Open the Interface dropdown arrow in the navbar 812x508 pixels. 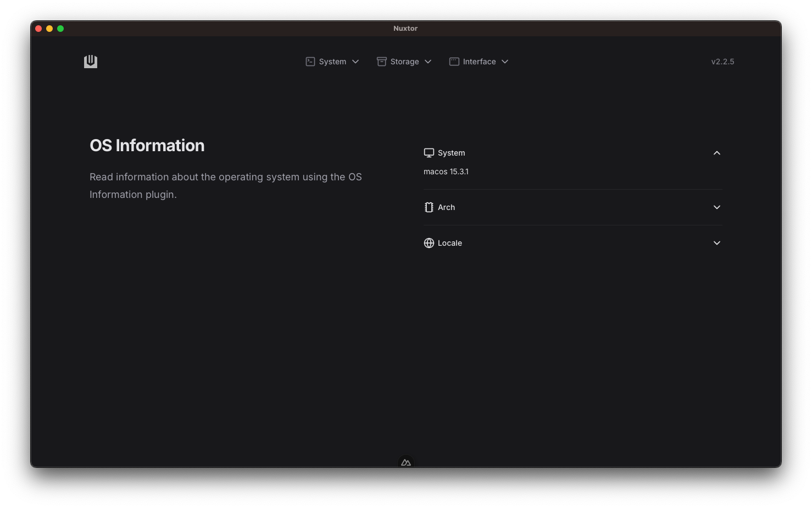(x=505, y=62)
